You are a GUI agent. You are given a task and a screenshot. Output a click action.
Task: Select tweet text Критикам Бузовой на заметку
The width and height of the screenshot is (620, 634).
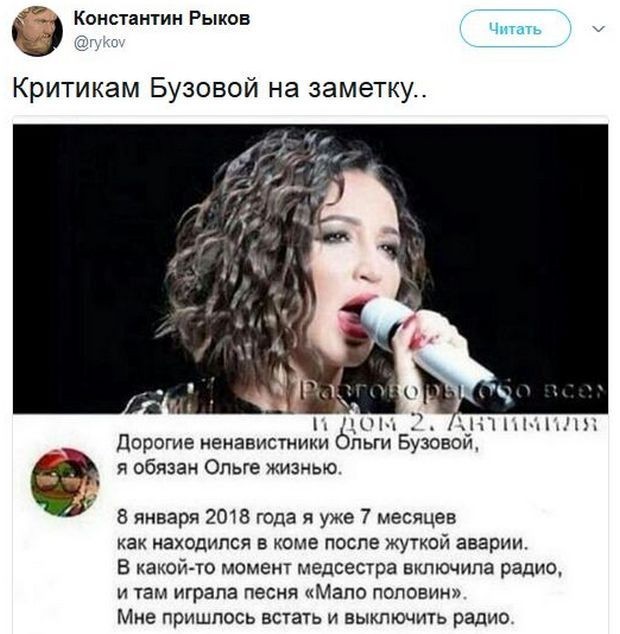pyautogui.click(x=219, y=87)
